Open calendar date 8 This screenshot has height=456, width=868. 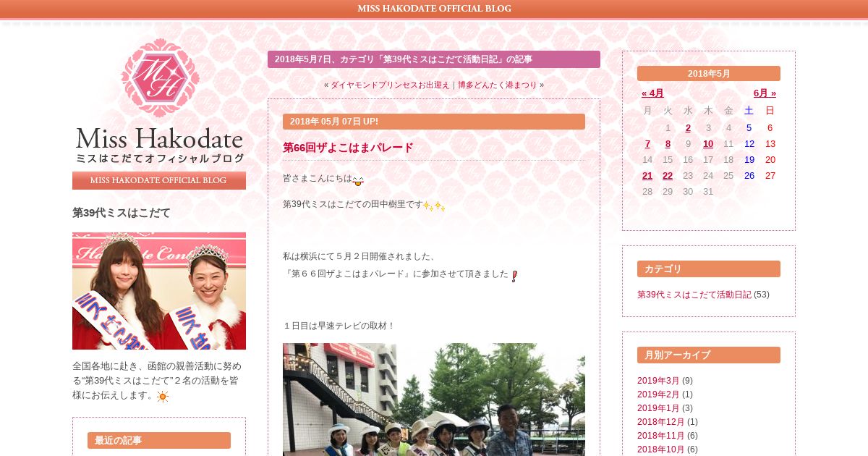[668, 144]
